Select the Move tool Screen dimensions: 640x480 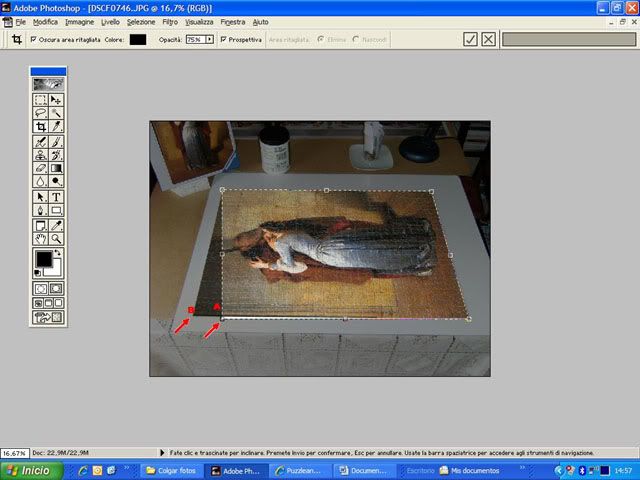56,100
